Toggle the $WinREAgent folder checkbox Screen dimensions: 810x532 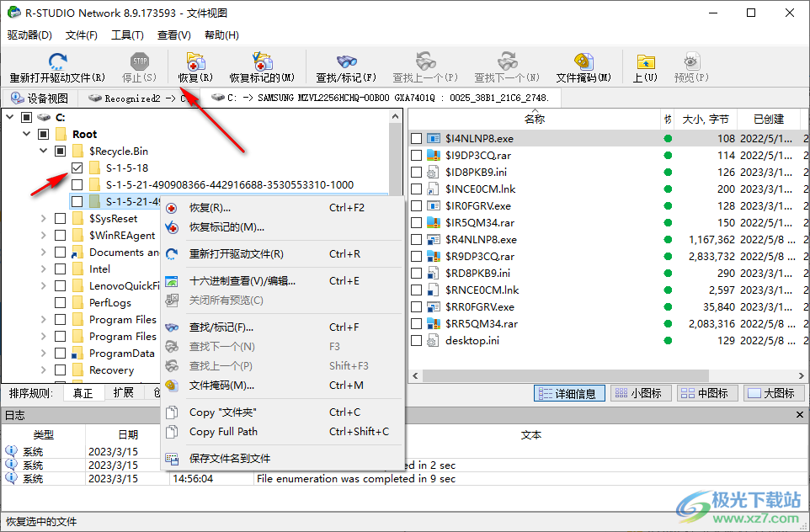pyautogui.click(x=61, y=236)
